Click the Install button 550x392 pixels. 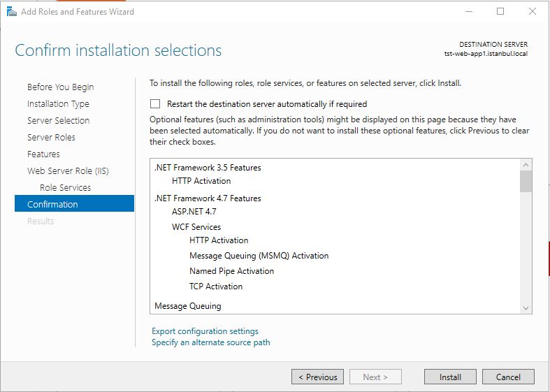click(x=450, y=377)
